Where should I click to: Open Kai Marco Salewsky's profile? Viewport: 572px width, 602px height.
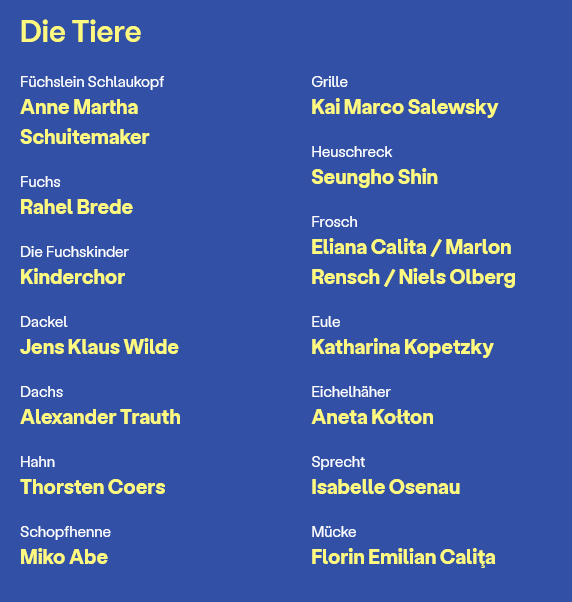pos(405,107)
